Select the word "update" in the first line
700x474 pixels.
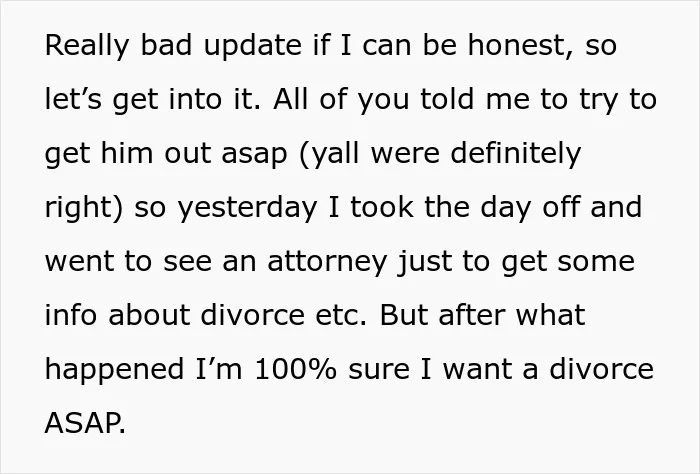click(252, 46)
